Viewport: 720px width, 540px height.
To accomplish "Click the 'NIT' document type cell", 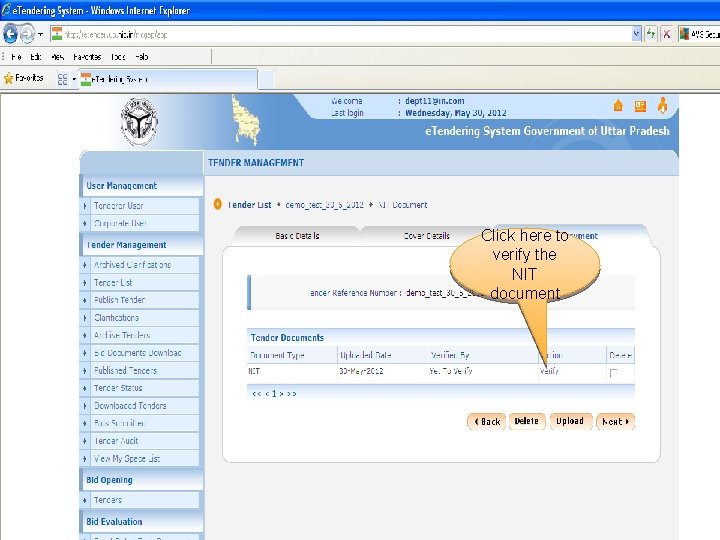I will [x=254, y=371].
